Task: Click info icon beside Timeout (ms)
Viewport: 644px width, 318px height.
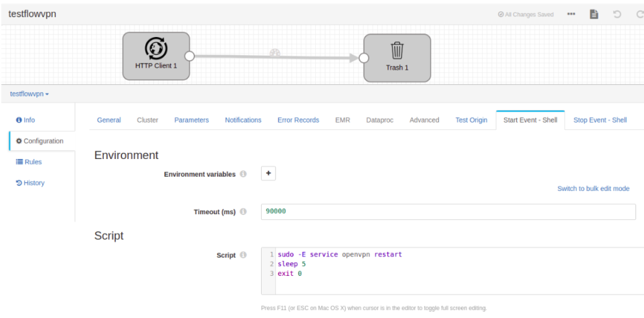Action: click(243, 212)
